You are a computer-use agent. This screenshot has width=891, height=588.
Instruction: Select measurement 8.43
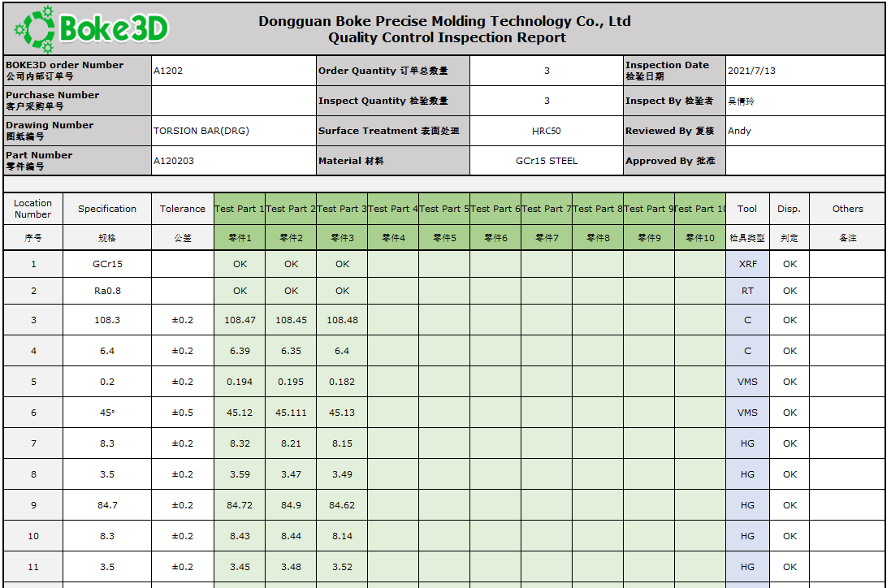(x=240, y=536)
